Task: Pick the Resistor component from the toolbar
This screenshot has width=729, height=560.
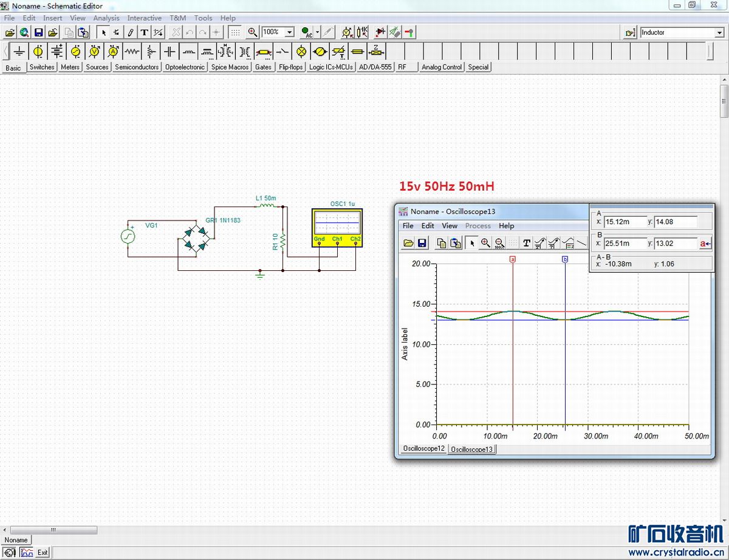Action: (x=132, y=52)
